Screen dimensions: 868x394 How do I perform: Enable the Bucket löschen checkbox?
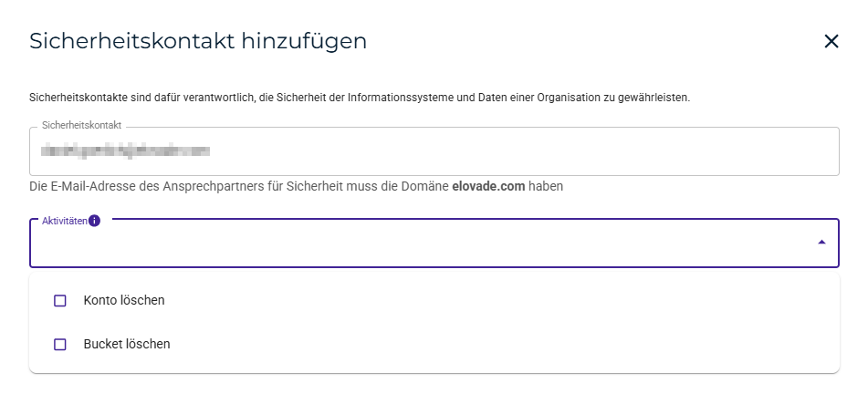60,344
